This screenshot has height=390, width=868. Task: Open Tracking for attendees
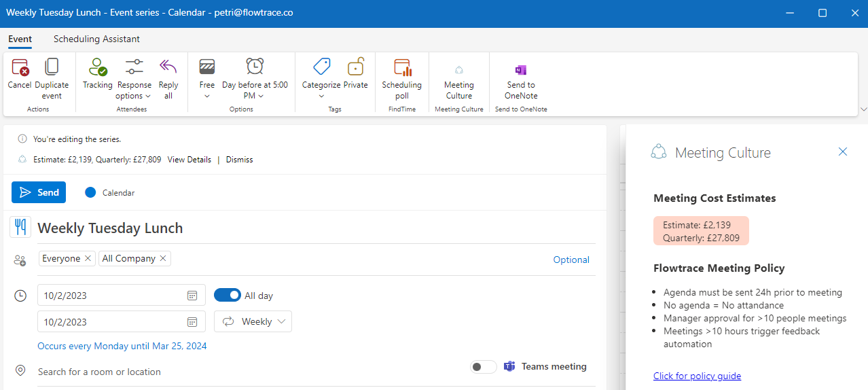pos(98,68)
